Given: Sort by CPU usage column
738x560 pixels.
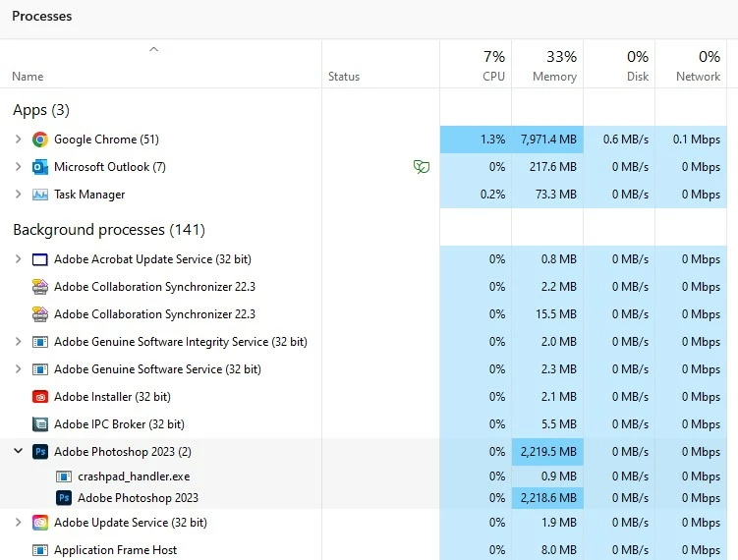Looking at the screenshot, I should (476, 65).
